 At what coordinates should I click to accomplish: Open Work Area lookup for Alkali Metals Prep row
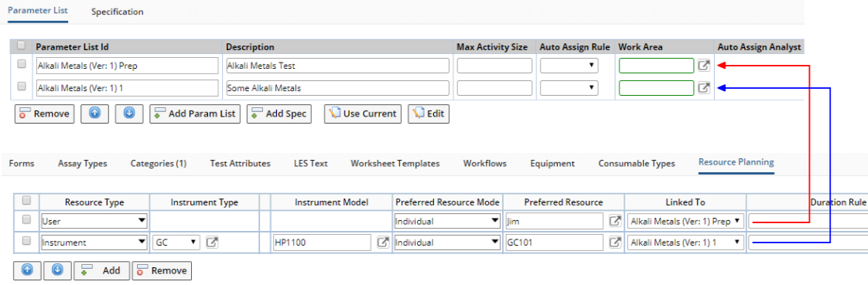coord(703,66)
